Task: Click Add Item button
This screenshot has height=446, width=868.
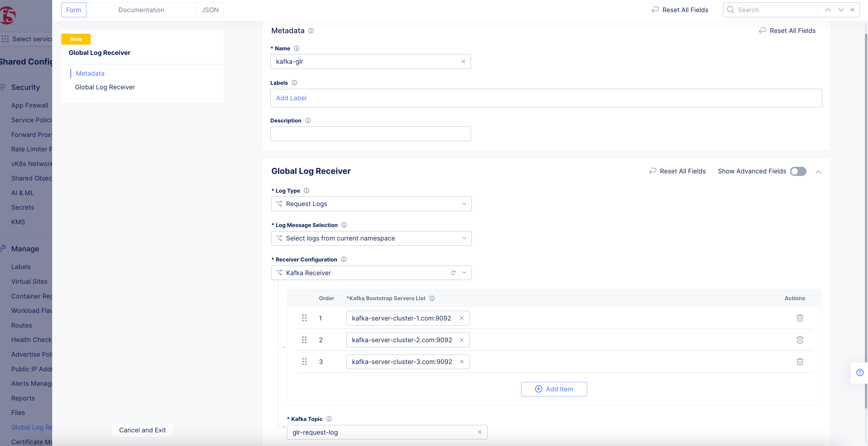Action: [x=554, y=389]
